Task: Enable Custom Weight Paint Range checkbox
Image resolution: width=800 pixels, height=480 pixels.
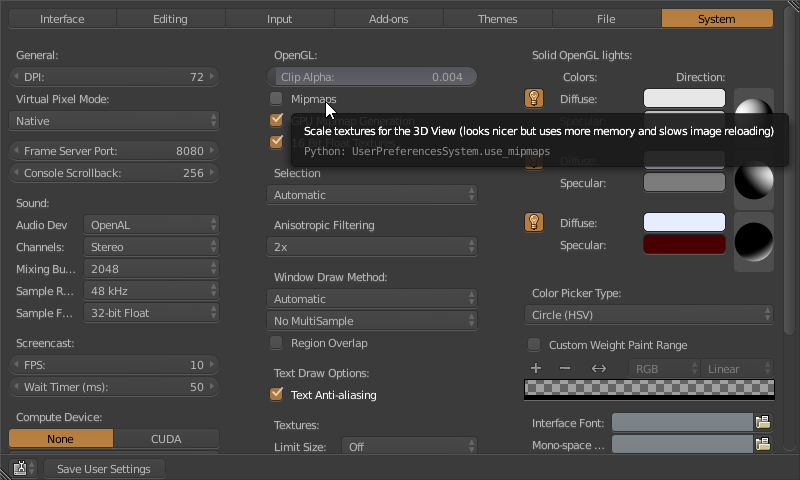Action: 534,344
